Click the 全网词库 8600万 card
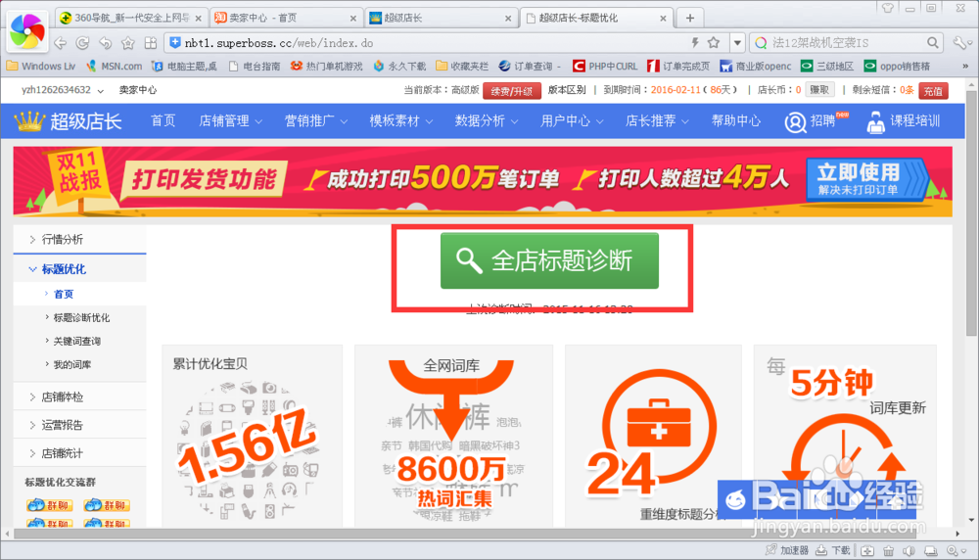 click(x=452, y=437)
